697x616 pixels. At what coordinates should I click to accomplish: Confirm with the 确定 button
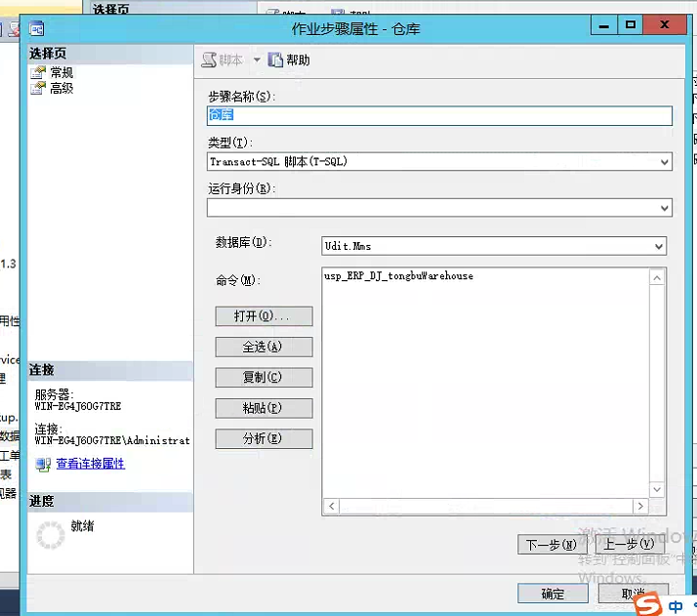click(x=553, y=594)
